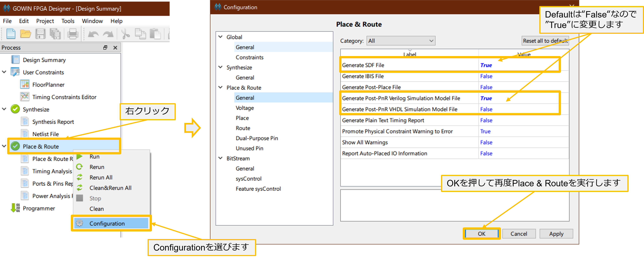Close the Process panel
Viewport: 644px width, 258px height.
click(115, 47)
